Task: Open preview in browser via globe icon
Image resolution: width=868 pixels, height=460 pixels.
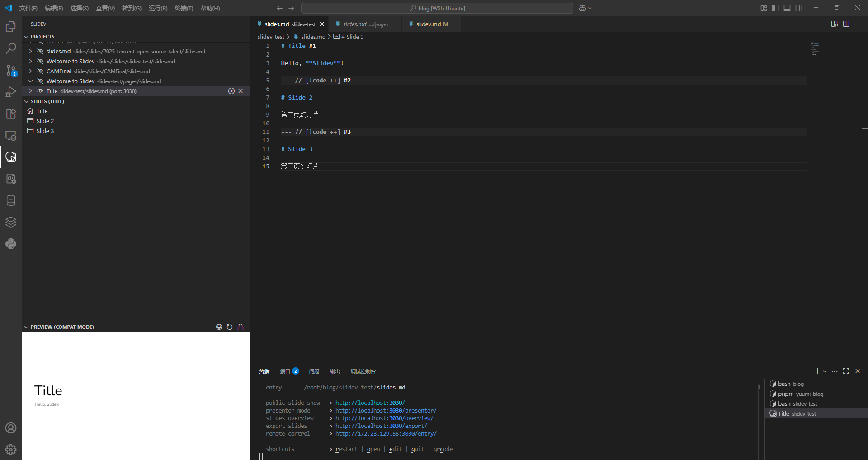Action: [219, 327]
